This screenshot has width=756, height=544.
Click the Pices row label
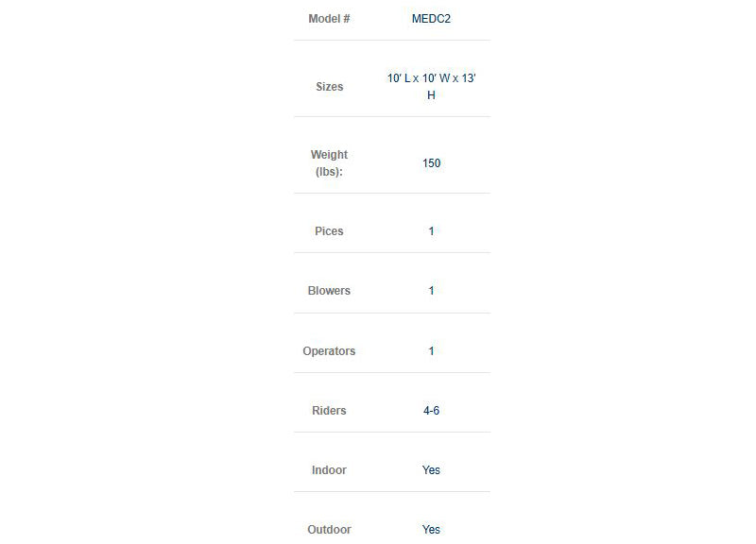(x=329, y=231)
